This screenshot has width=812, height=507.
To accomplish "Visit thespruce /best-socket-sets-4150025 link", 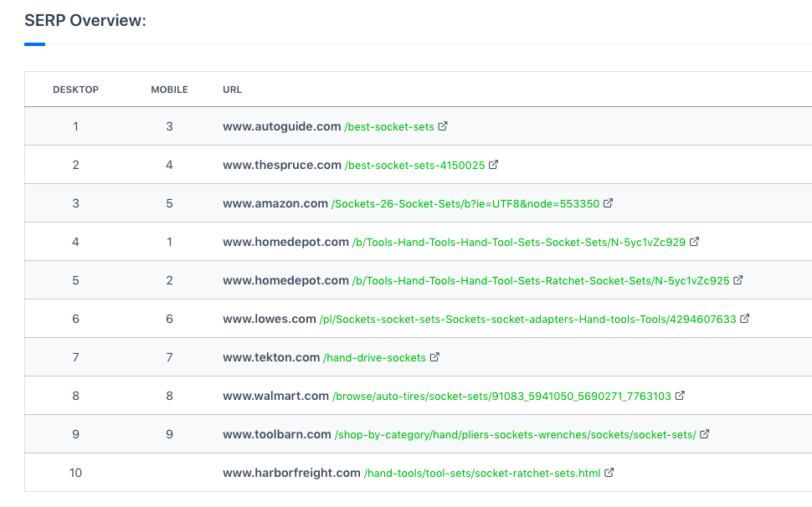I will point(415,165).
